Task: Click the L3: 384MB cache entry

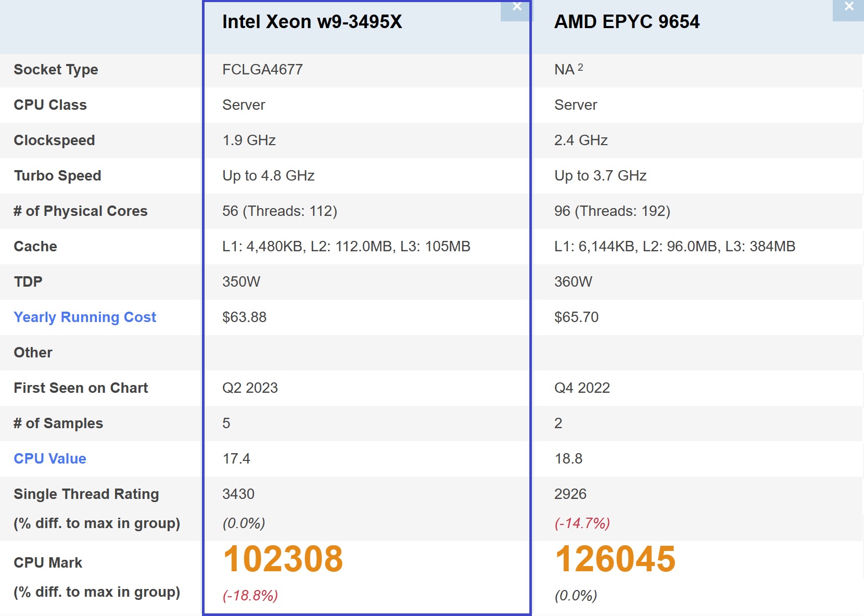Action: point(760,246)
